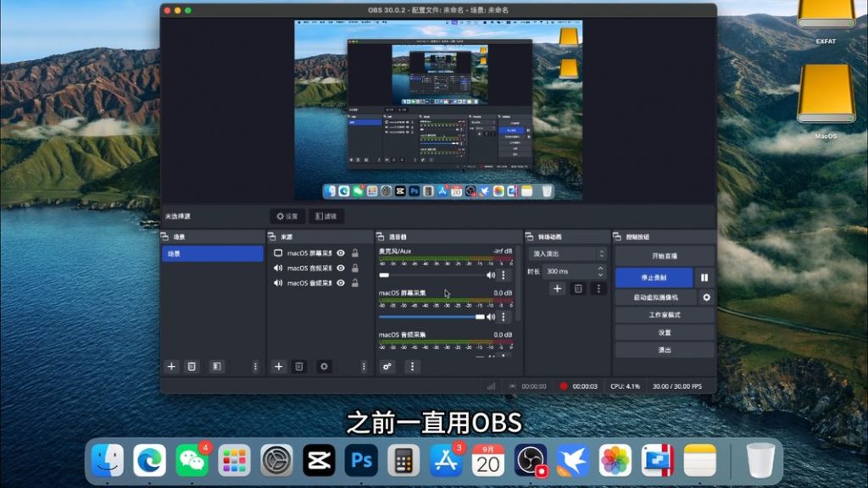Hide the macOS 屏幕采集 source via eye icon
868x488 pixels.
click(341, 252)
